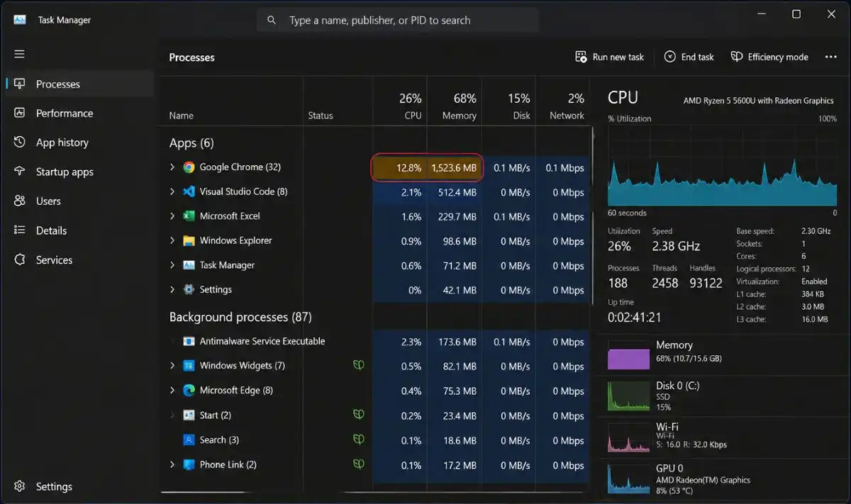Open the Processes page in sidebar
The height and width of the screenshot is (504, 851).
[x=80, y=84]
